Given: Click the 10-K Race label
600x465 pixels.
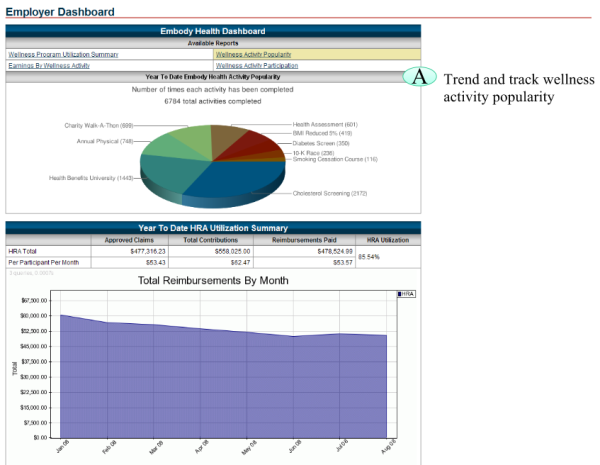Looking at the screenshot, I should click(x=313, y=153).
